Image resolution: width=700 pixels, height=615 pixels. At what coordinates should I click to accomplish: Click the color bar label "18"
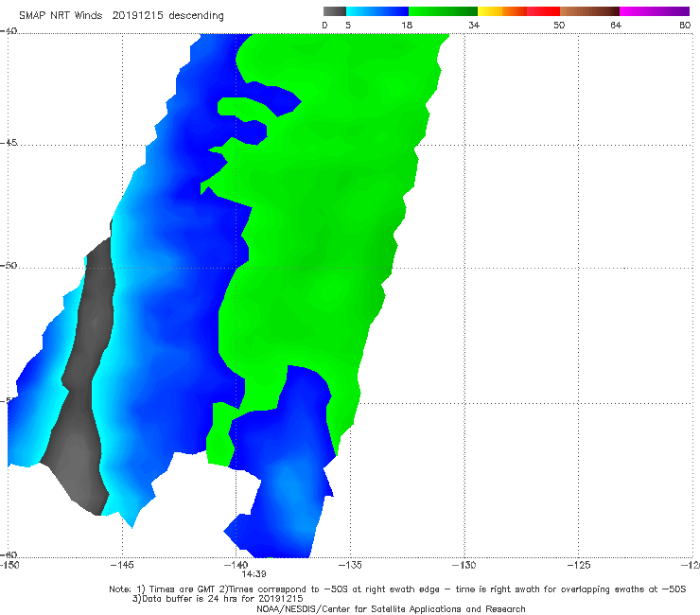[407, 25]
